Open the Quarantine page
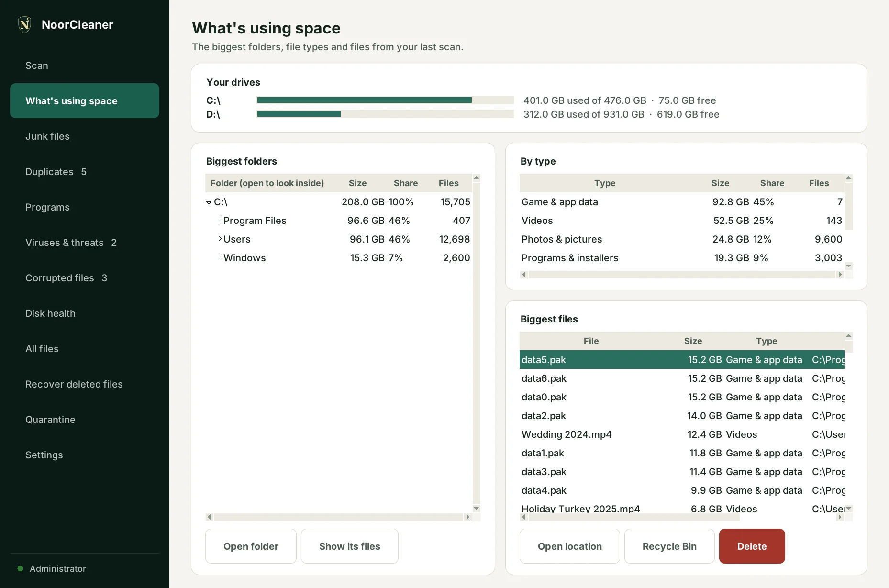Viewport: 889px width, 588px height. point(85,420)
